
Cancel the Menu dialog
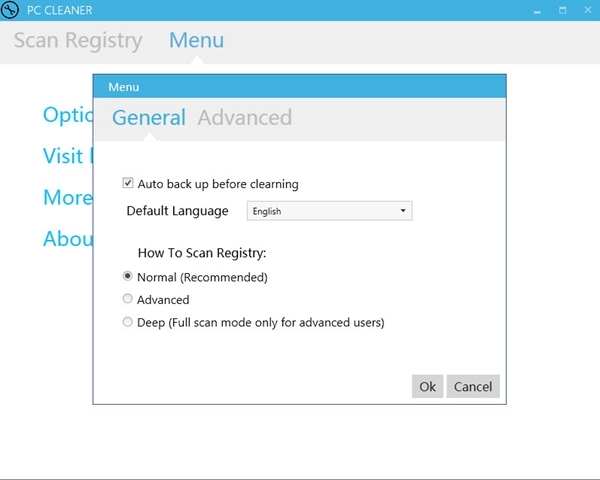(x=473, y=386)
